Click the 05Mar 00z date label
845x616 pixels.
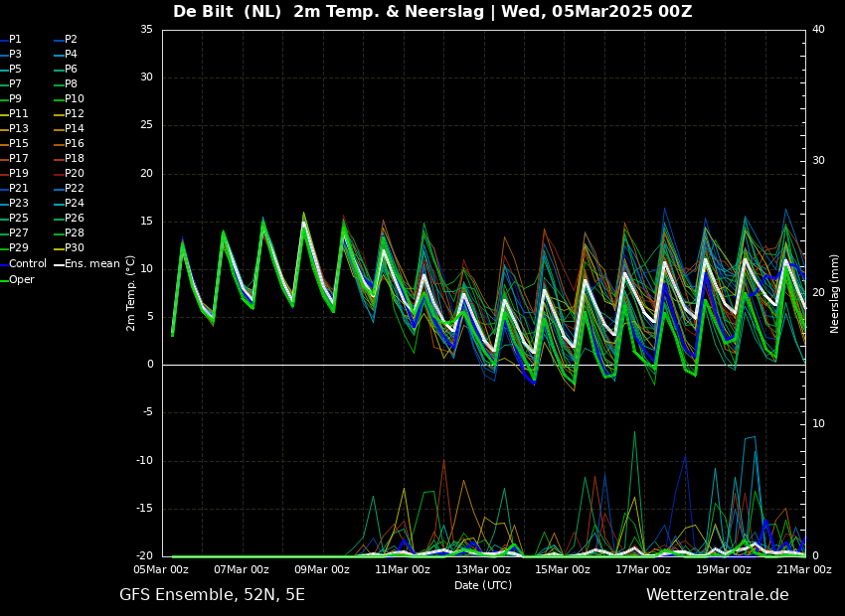[161, 569]
